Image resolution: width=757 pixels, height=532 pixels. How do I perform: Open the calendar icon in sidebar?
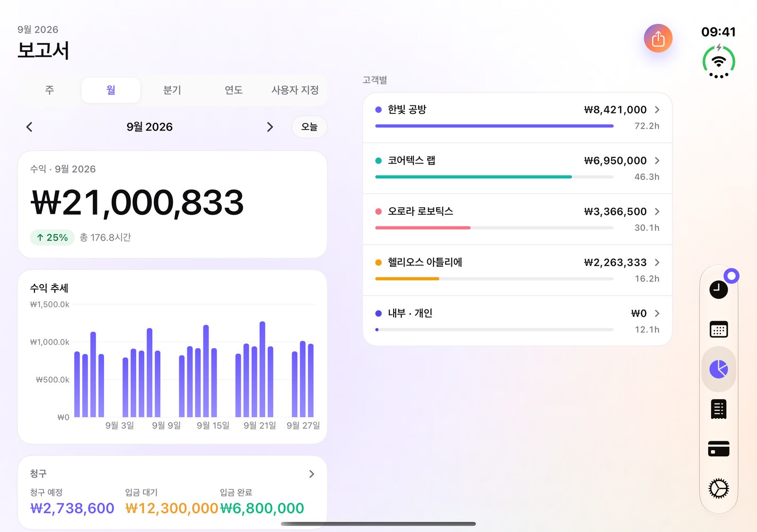(719, 329)
